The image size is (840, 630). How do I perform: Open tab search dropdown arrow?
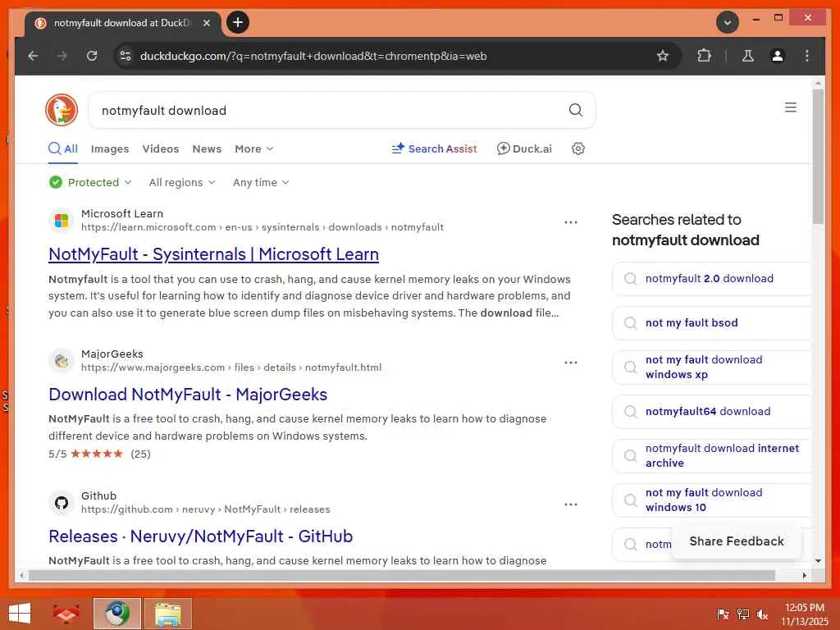pyautogui.click(x=728, y=22)
